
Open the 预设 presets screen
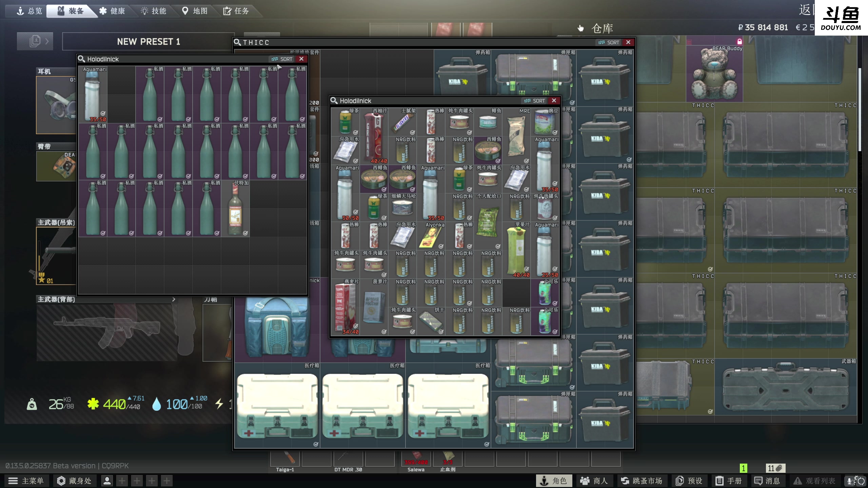coord(689,481)
